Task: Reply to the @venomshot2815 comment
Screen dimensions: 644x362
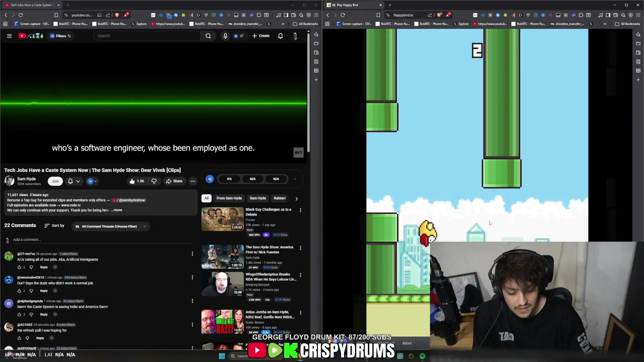Action: click(44, 291)
